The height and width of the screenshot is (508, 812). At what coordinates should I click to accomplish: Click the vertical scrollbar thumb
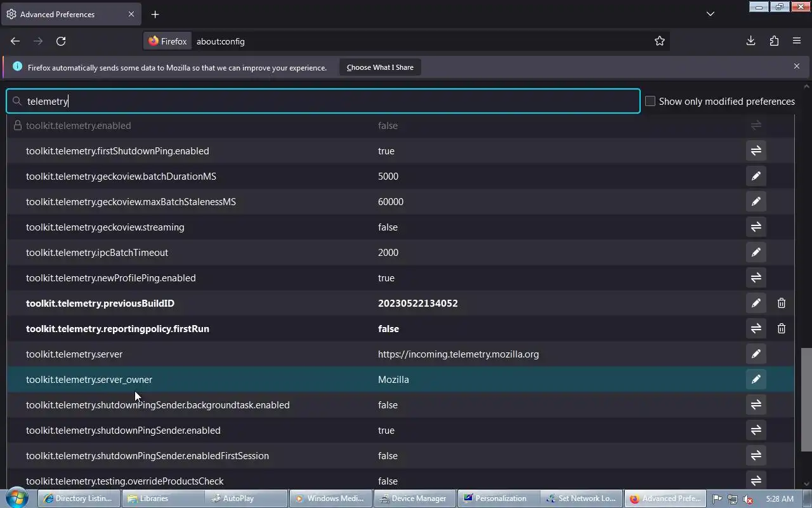[x=806, y=399]
